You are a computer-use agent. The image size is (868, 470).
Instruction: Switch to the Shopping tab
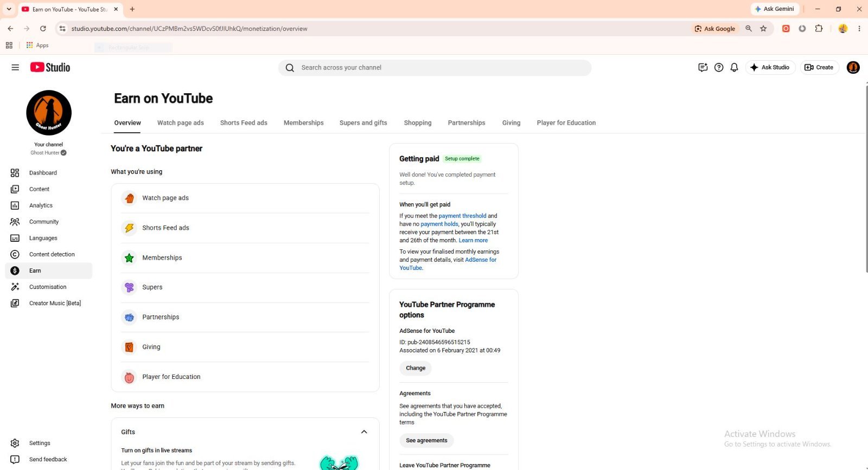(x=418, y=123)
